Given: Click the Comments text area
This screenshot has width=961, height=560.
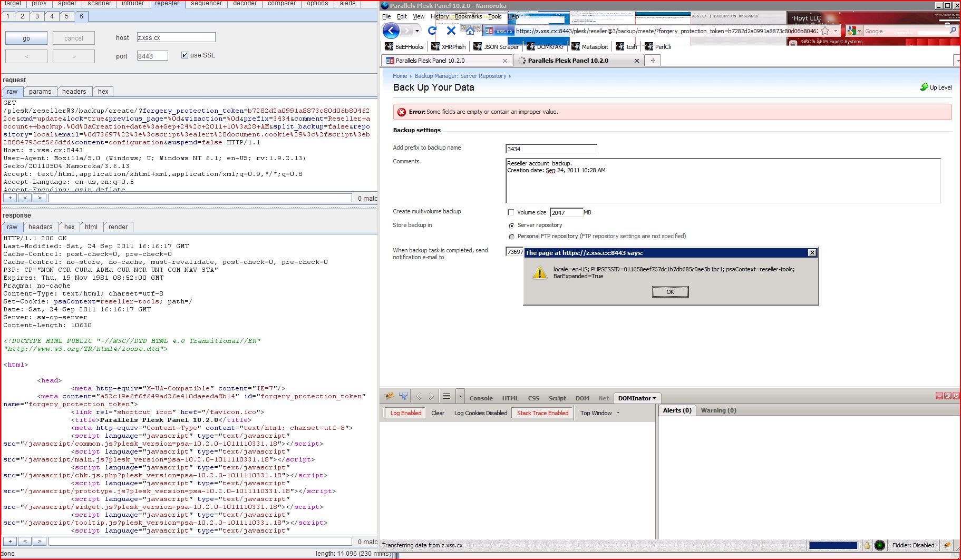Looking at the screenshot, I should 723,181.
